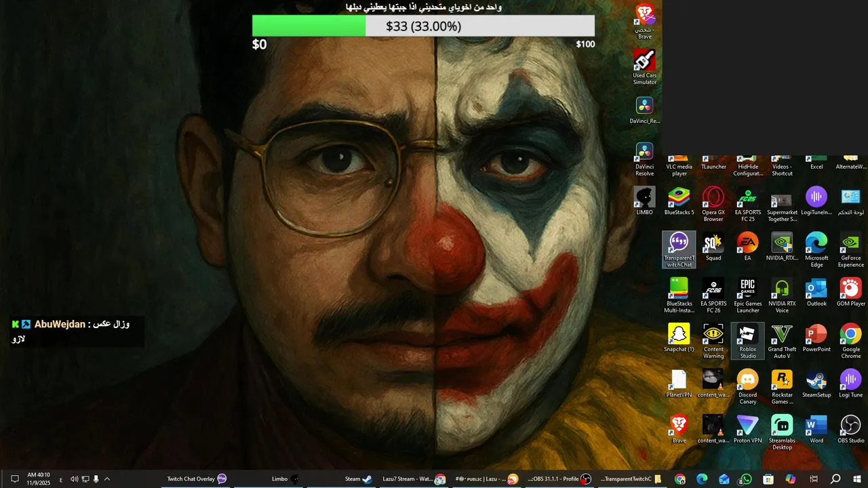Screen dimensions: 868x488
Task: Launch Grand Theft Auto V
Action: coord(782,342)
